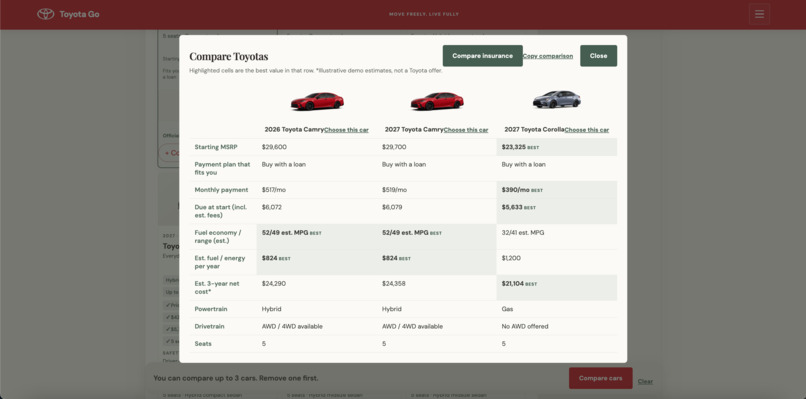Select the $24,358 3-year net cost cell
Screen dimensions: 806x399
click(x=436, y=288)
